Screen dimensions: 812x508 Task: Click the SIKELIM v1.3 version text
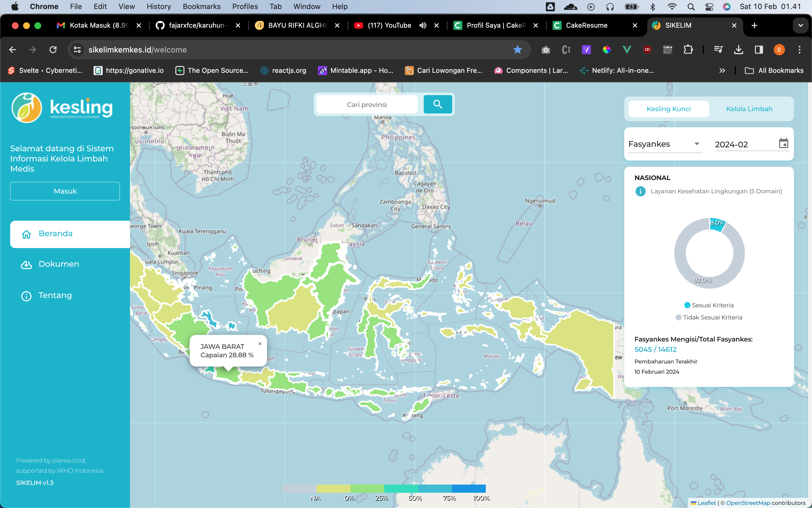coord(35,483)
